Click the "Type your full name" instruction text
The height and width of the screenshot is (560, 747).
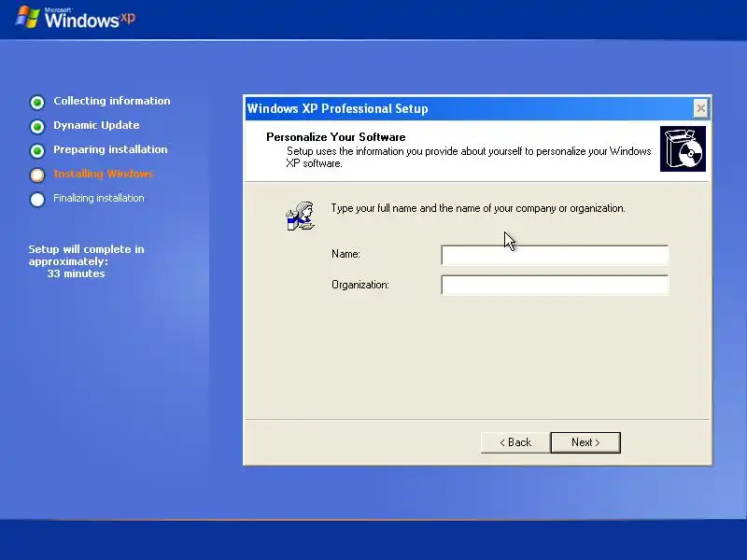[478, 208]
